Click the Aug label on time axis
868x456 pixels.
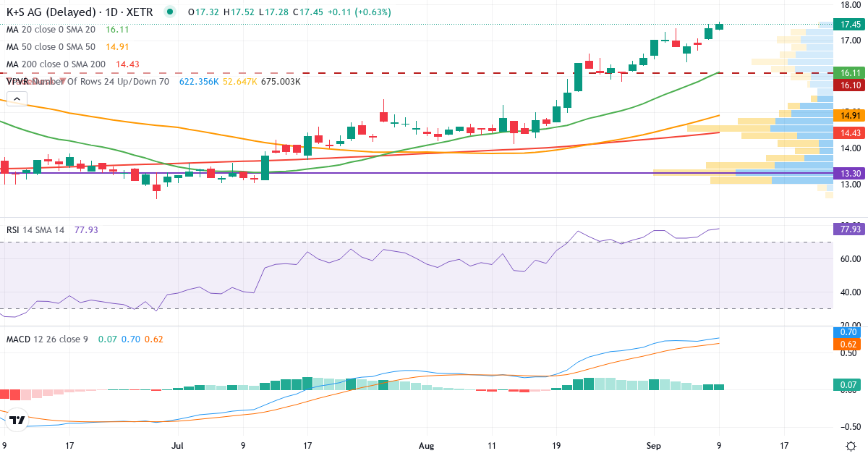tap(427, 446)
